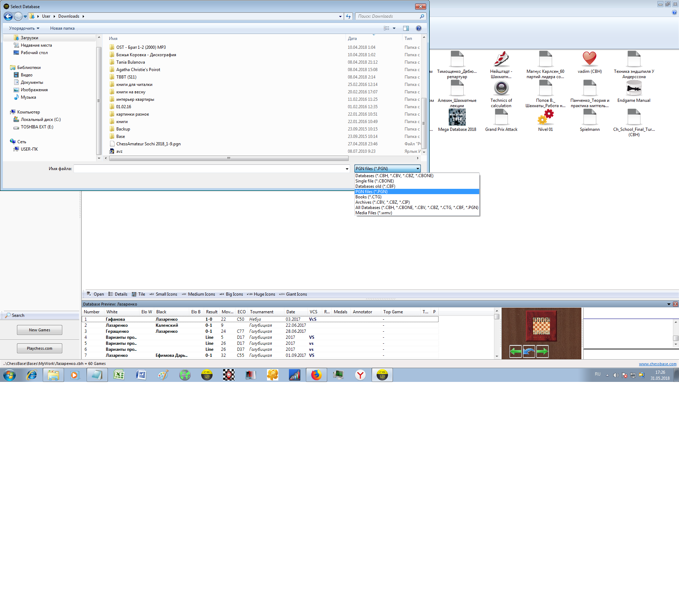Click the green right arrow in preview board

[x=542, y=351]
